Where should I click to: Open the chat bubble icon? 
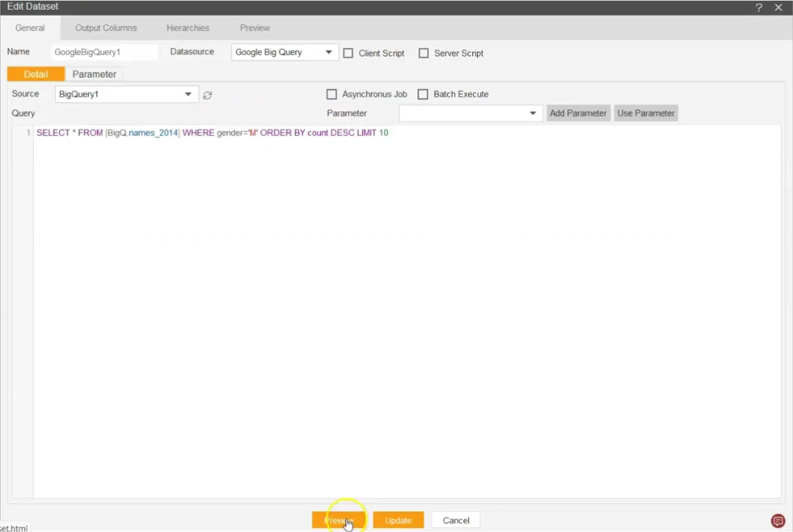click(778, 520)
